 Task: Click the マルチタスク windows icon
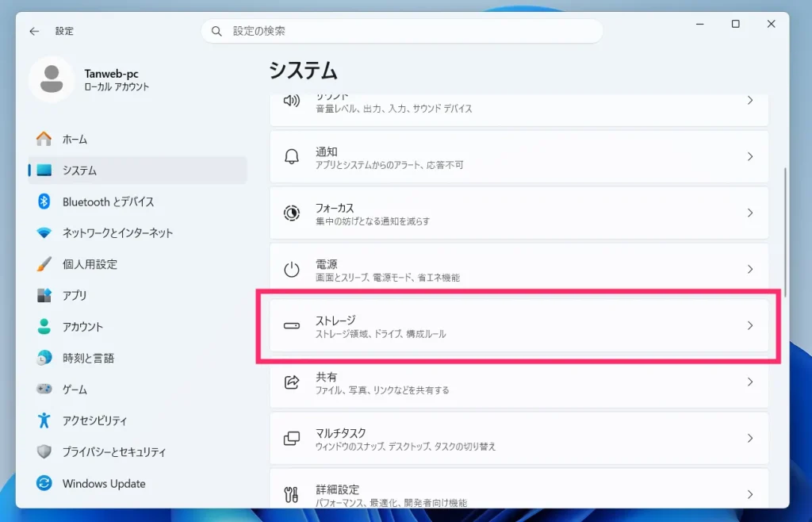[292, 438]
